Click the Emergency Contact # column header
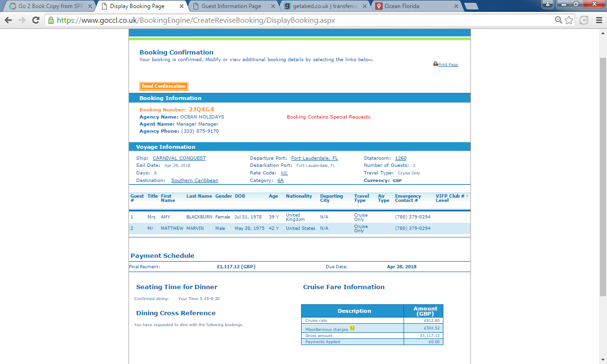Screen dimensions: 607x364 tap(408, 198)
